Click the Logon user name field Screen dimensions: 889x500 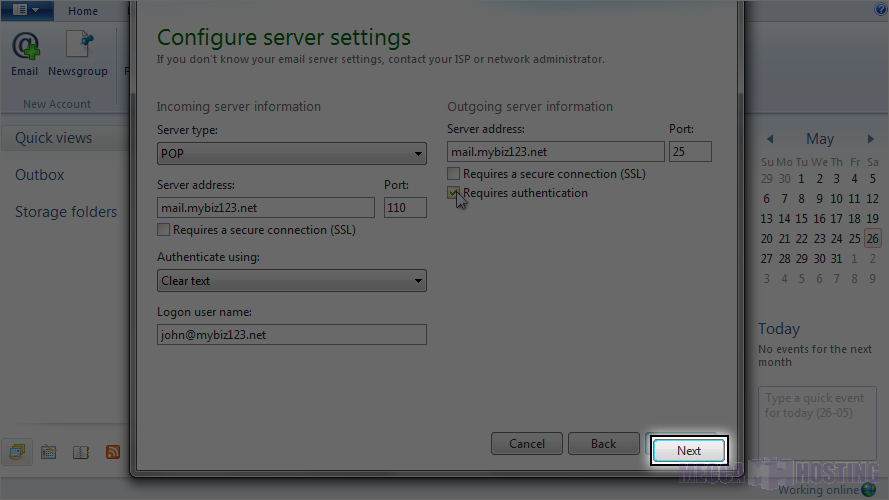[292, 335]
